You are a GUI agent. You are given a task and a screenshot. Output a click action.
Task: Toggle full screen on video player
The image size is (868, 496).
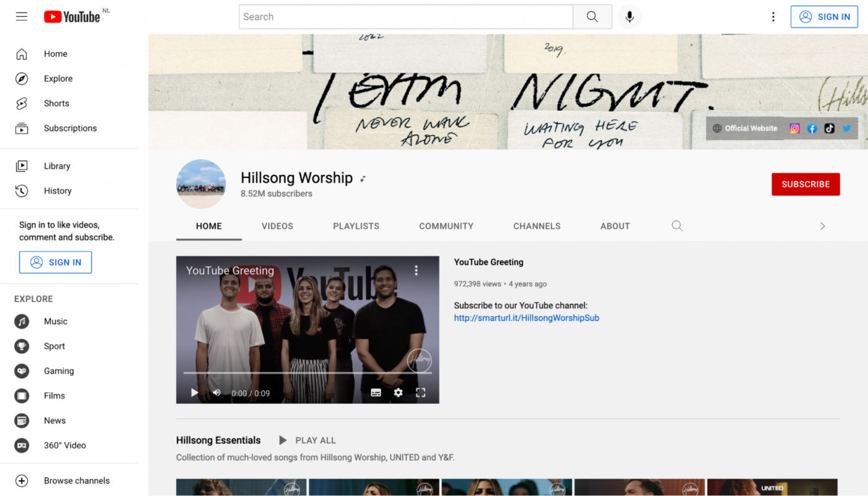point(420,392)
